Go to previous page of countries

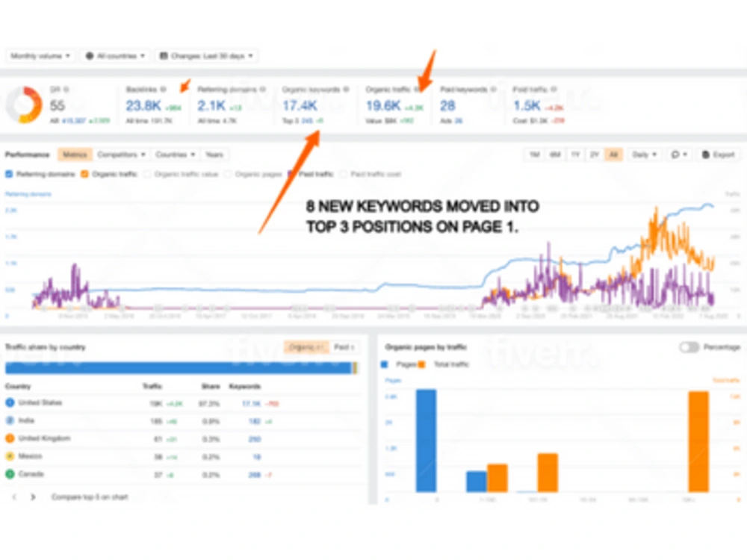(14, 497)
